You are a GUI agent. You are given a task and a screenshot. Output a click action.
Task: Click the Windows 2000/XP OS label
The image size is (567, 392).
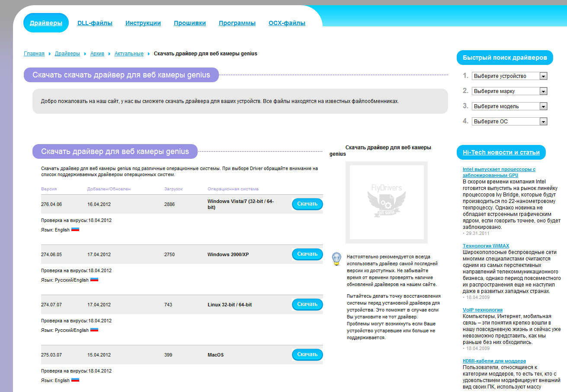click(x=228, y=254)
